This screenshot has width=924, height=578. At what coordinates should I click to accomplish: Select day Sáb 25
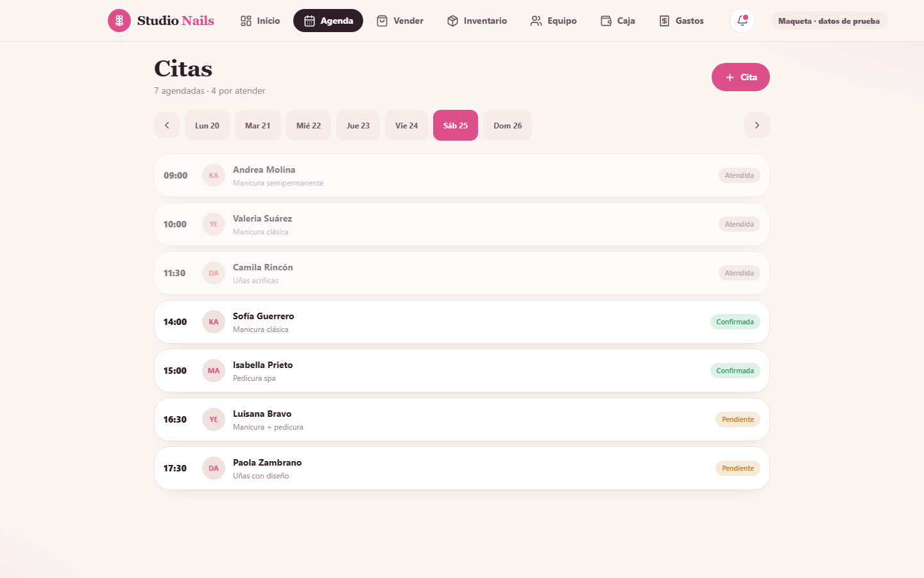tap(456, 125)
